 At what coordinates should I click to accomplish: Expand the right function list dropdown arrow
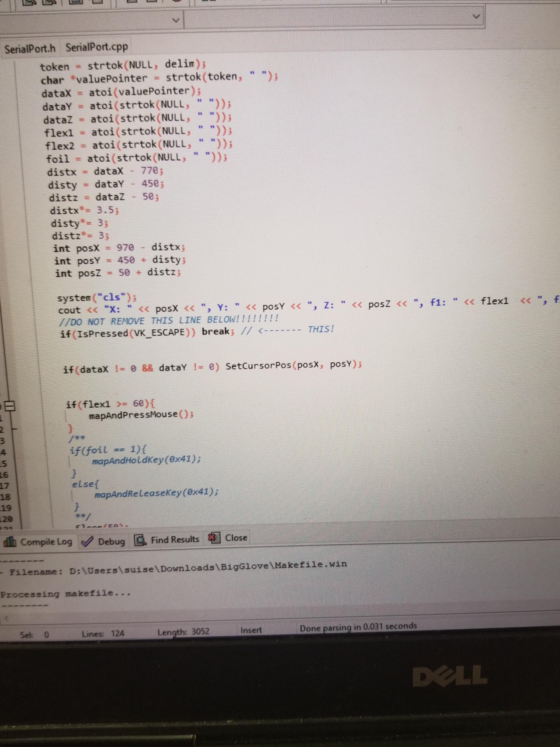[476, 16]
